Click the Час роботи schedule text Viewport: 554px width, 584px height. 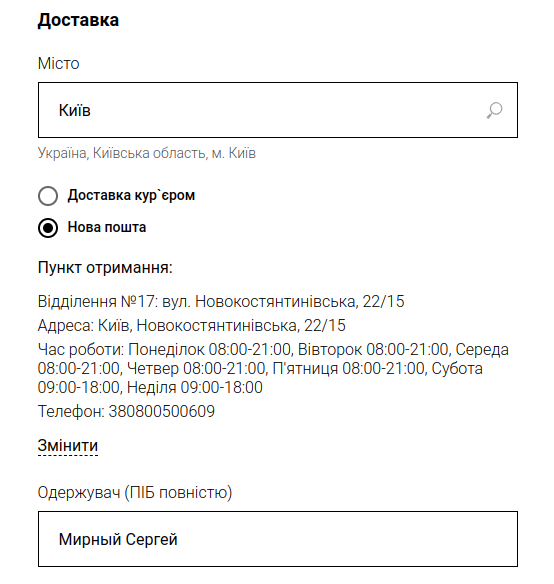(273, 368)
